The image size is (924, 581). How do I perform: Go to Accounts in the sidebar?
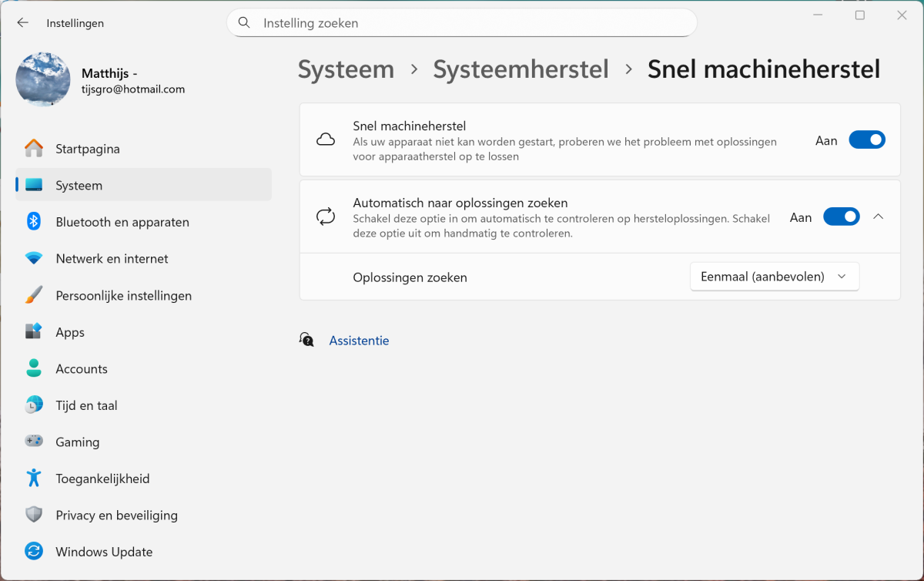(x=81, y=369)
